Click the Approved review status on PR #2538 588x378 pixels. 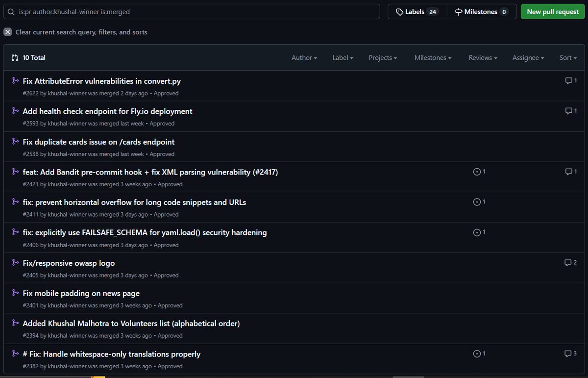coord(162,154)
